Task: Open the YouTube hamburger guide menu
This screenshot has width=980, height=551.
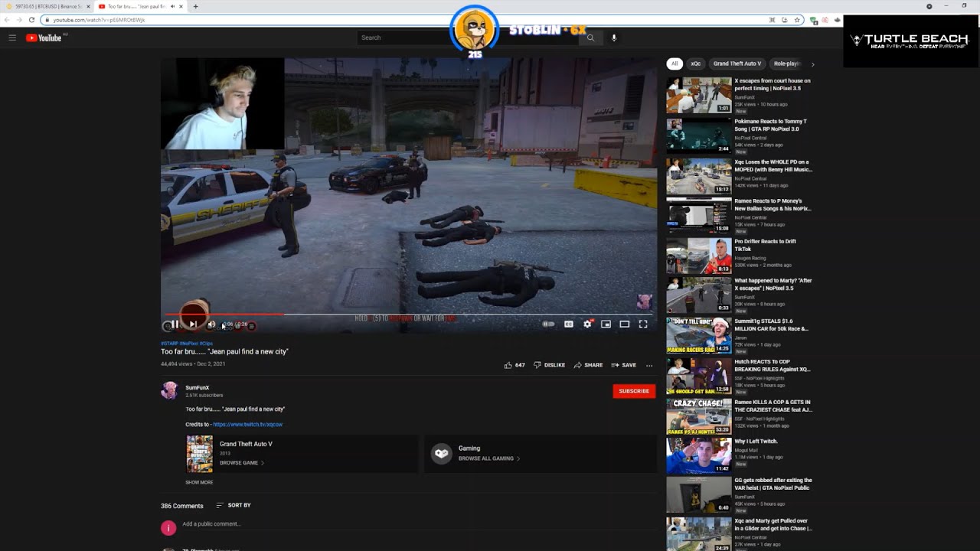Action: 12,37
